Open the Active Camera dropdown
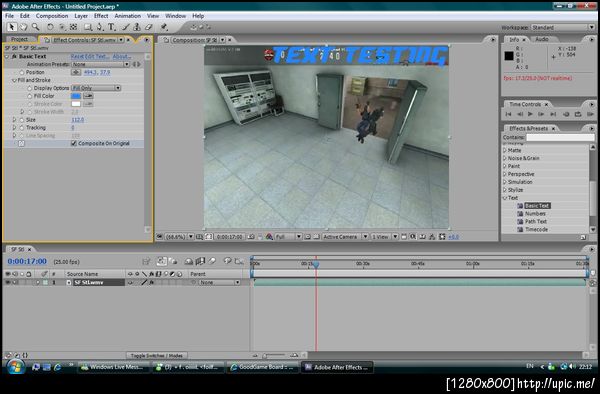 tap(345, 237)
